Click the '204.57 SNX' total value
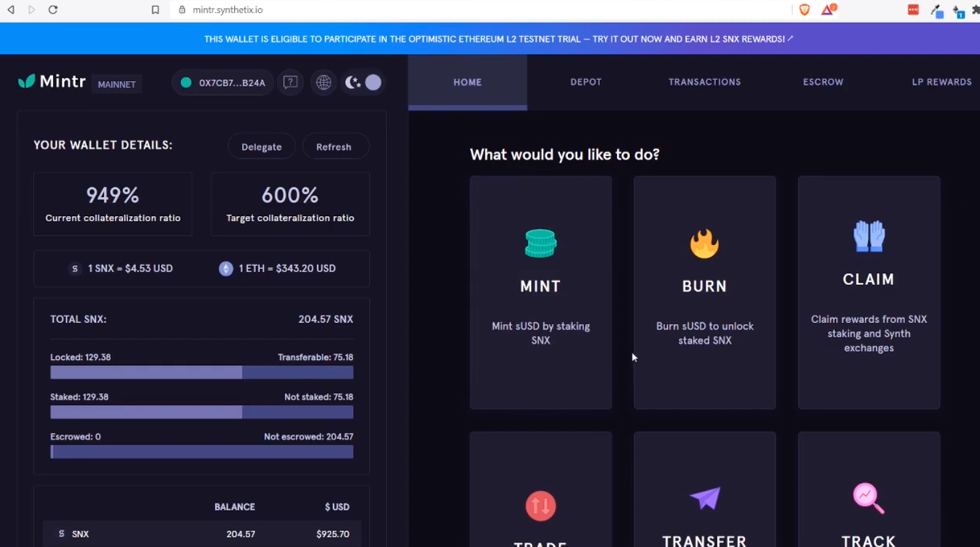Viewport: 980px width, 547px height. click(x=326, y=319)
